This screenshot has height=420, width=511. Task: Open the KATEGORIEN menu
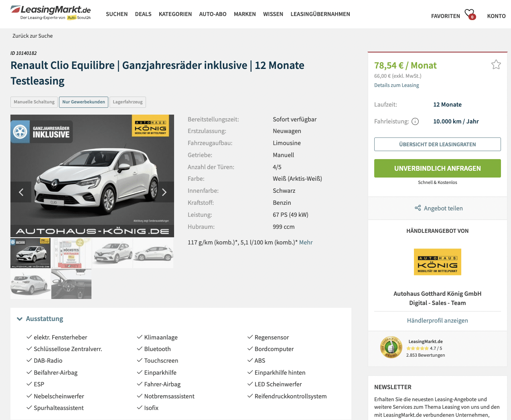click(x=175, y=14)
